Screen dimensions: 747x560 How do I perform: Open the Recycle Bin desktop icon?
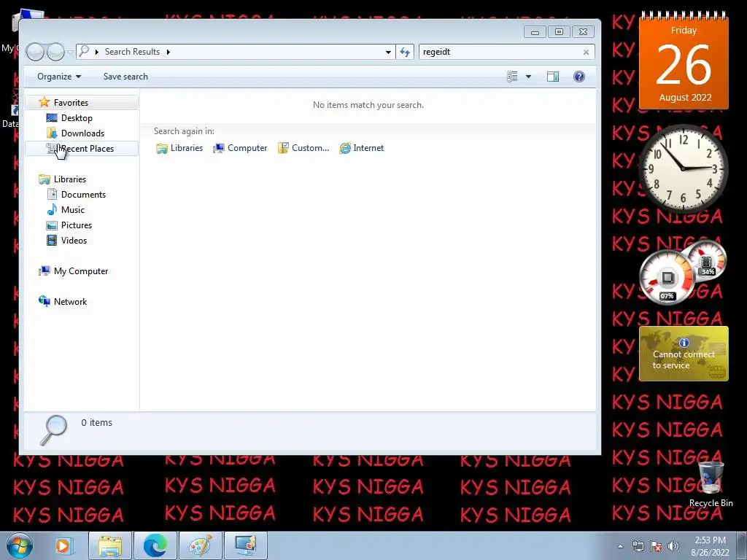pyautogui.click(x=711, y=485)
